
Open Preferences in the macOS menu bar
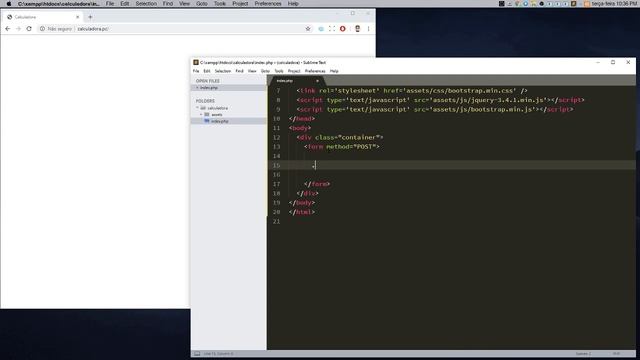point(268,4)
